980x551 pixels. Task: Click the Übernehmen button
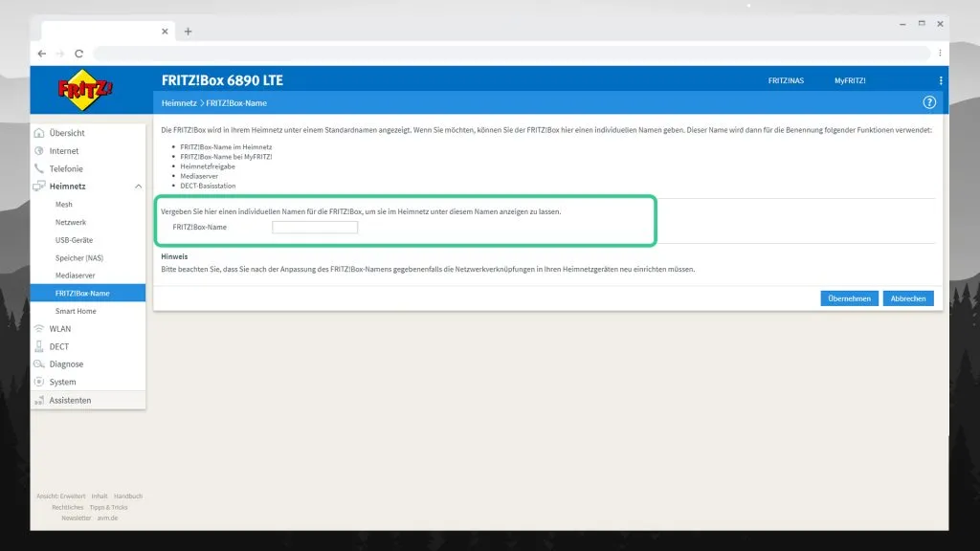[850, 298]
